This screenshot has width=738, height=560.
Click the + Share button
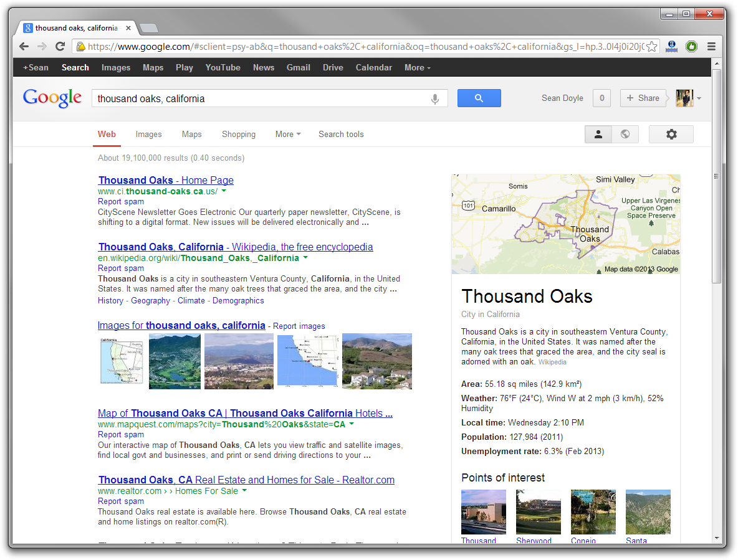[643, 98]
